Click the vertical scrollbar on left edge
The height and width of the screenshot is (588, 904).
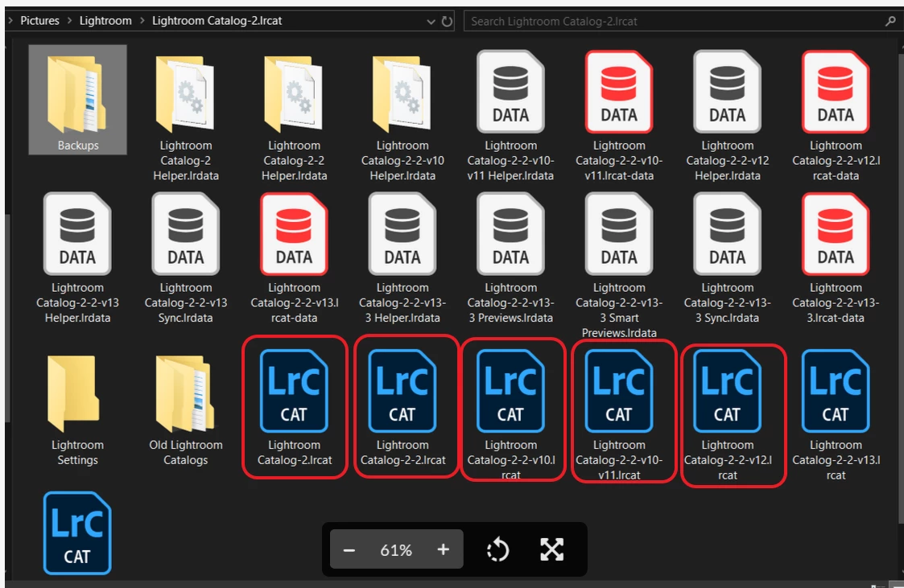[x=7, y=318]
